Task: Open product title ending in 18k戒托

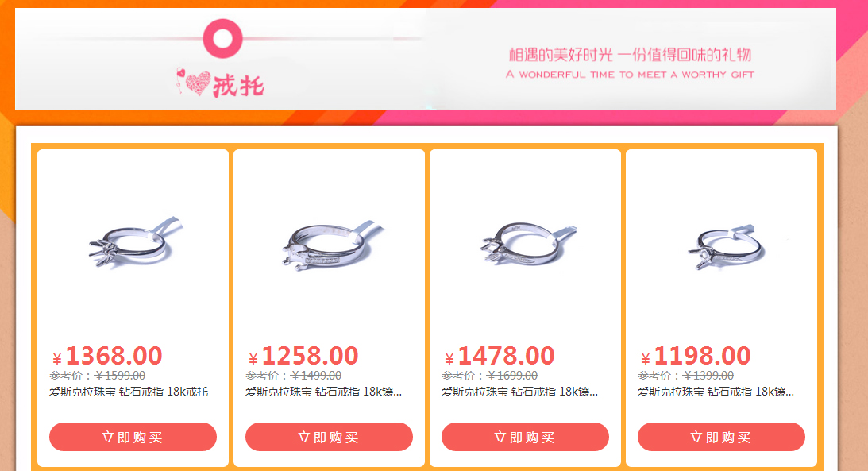Action: coord(129,392)
